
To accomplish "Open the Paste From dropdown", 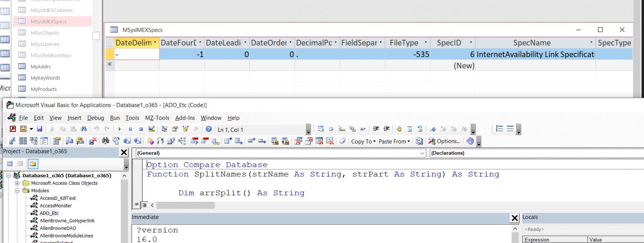I will coord(394,141).
